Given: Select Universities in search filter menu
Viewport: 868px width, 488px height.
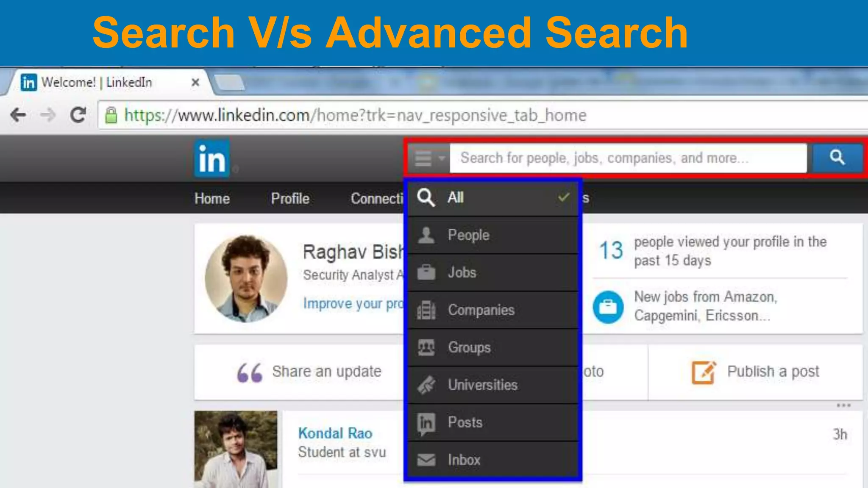Looking at the screenshot, I should coord(493,385).
